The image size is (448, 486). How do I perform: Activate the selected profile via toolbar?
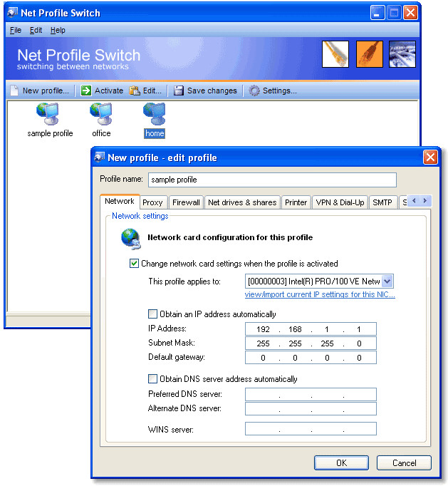(x=102, y=91)
